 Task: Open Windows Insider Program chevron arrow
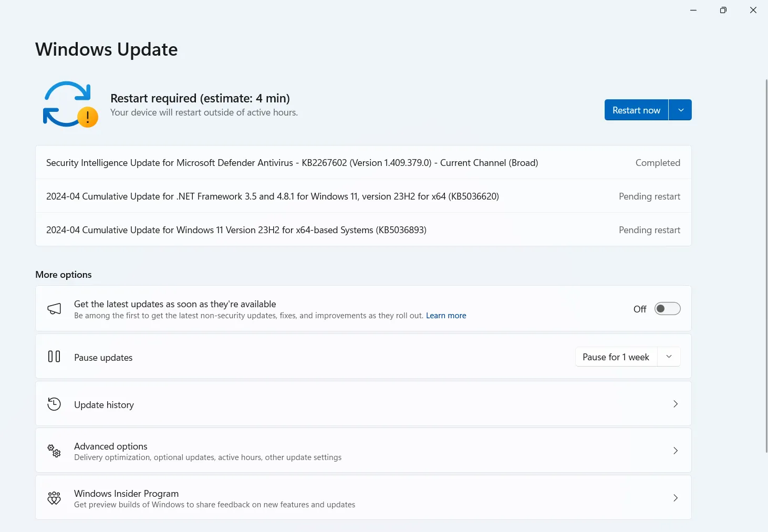point(676,498)
